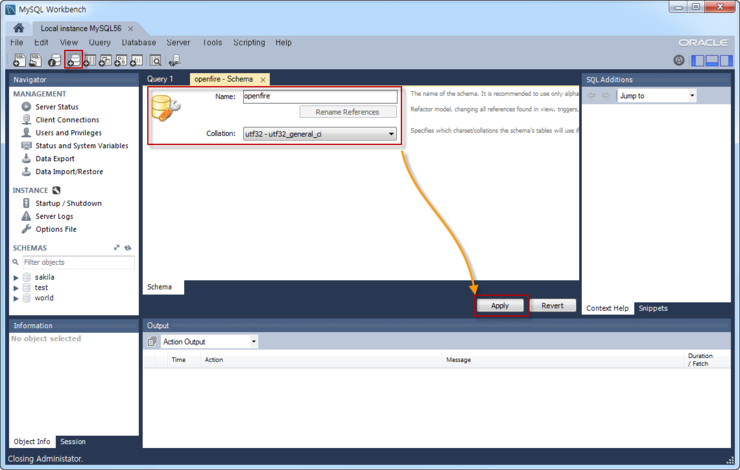Open the Help menu

[283, 42]
